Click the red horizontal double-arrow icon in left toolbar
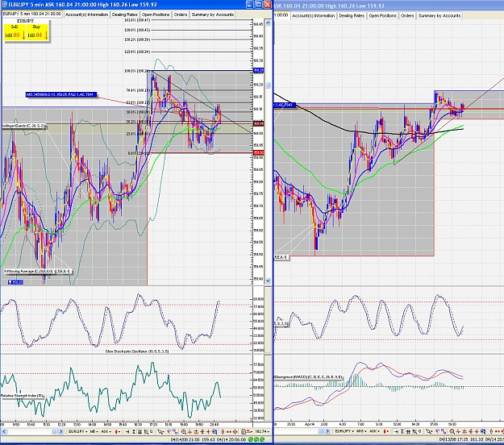Image resolution: width=504 pixels, height=445 pixels. tap(228, 431)
